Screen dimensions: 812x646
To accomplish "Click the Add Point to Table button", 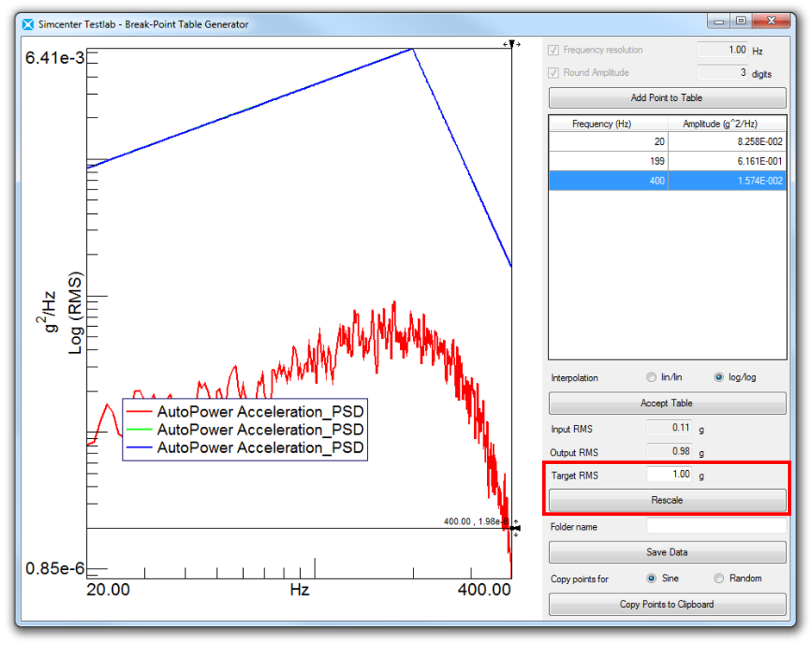I will pyautogui.click(x=667, y=98).
